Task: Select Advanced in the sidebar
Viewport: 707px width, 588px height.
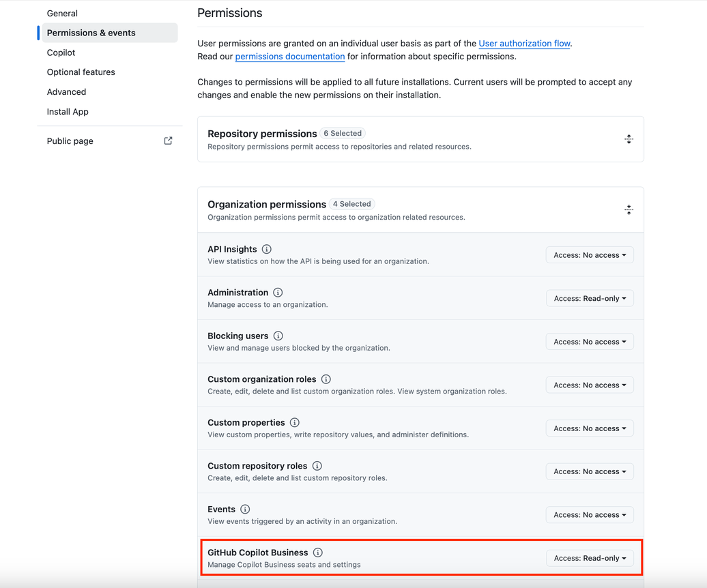Action: point(66,91)
